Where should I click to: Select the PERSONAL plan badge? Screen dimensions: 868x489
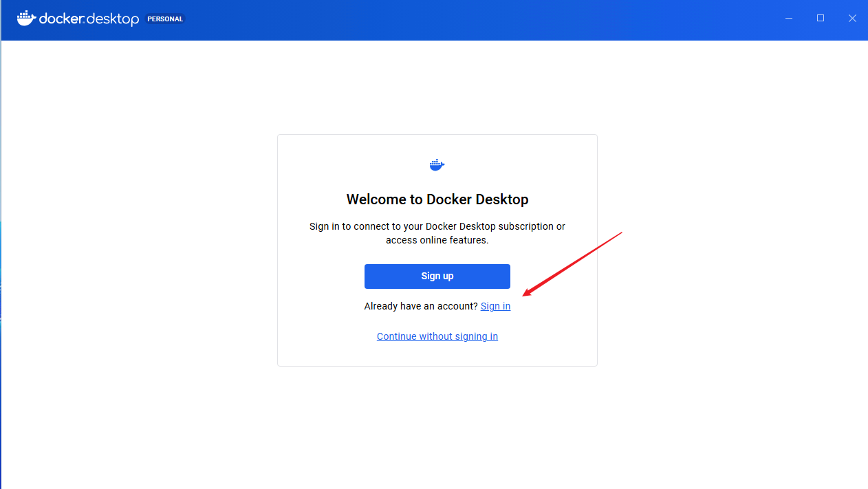pyautogui.click(x=165, y=19)
